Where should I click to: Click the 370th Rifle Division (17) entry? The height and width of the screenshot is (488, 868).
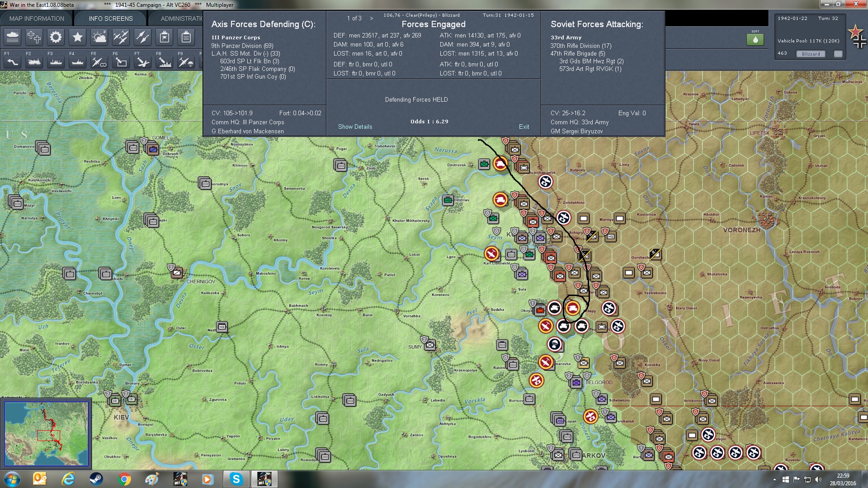[581, 46]
